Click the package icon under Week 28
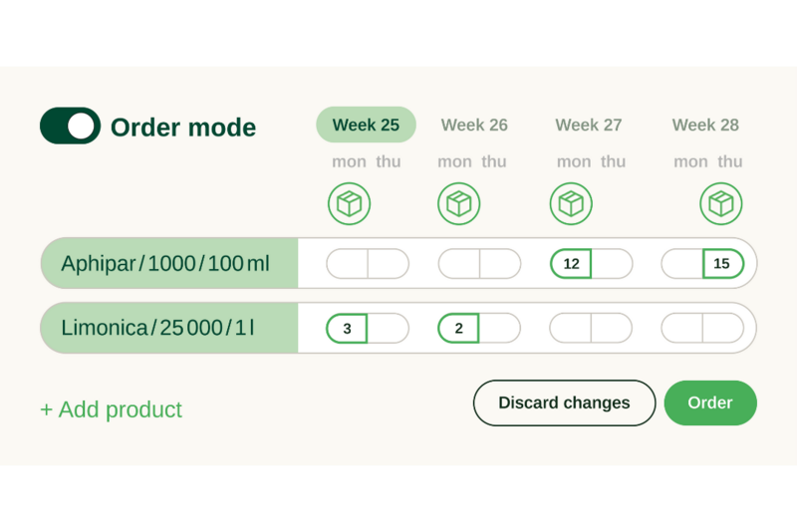Viewport: 797px width, 532px height. (x=720, y=203)
